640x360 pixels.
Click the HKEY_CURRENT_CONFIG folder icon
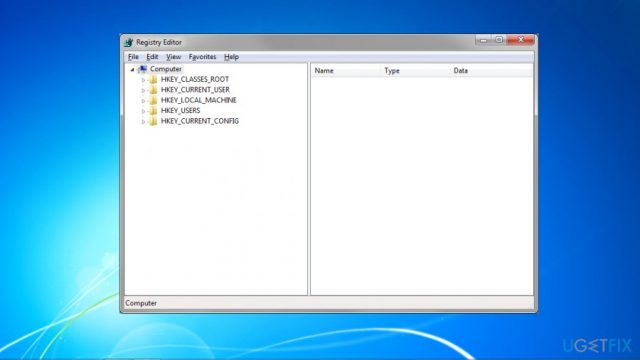click(x=153, y=121)
